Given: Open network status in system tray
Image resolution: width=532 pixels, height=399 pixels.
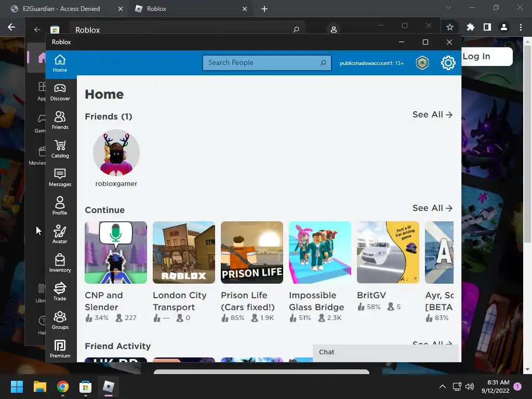Looking at the screenshot, I should click(x=457, y=387).
